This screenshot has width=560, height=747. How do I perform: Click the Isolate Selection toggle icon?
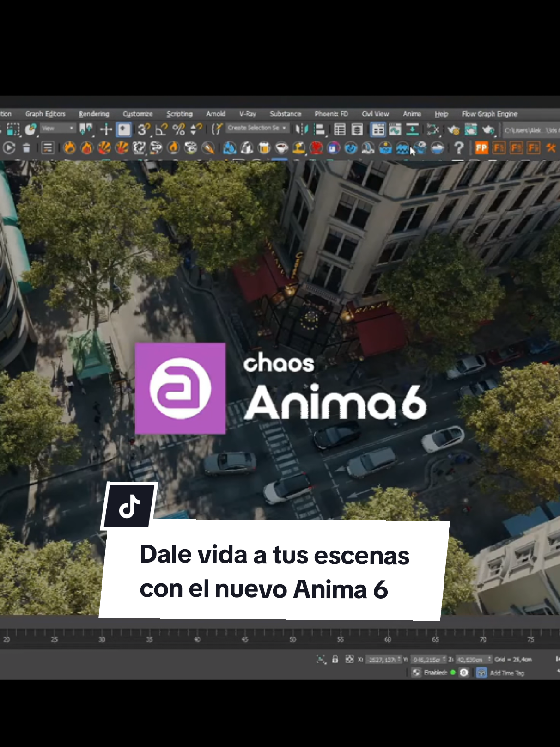coord(321,659)
